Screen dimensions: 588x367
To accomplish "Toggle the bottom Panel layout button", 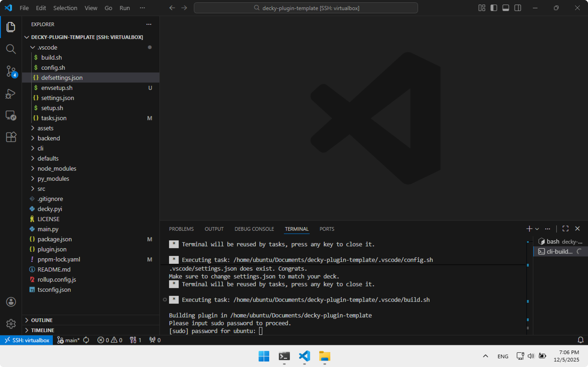I will [506, 8].
